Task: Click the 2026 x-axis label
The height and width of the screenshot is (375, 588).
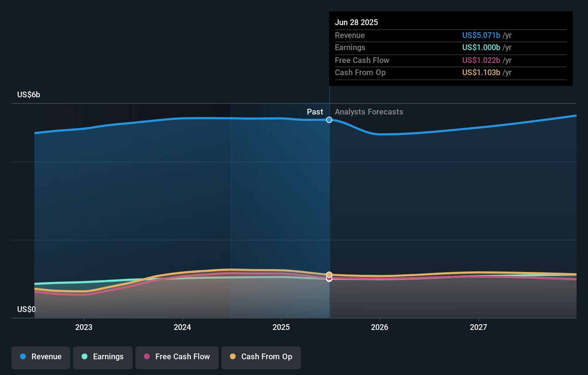Action: point(380,327)
